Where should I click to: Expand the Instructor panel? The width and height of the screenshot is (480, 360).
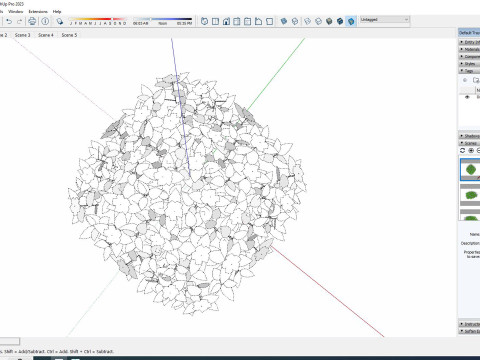click(x=469, y=324)
